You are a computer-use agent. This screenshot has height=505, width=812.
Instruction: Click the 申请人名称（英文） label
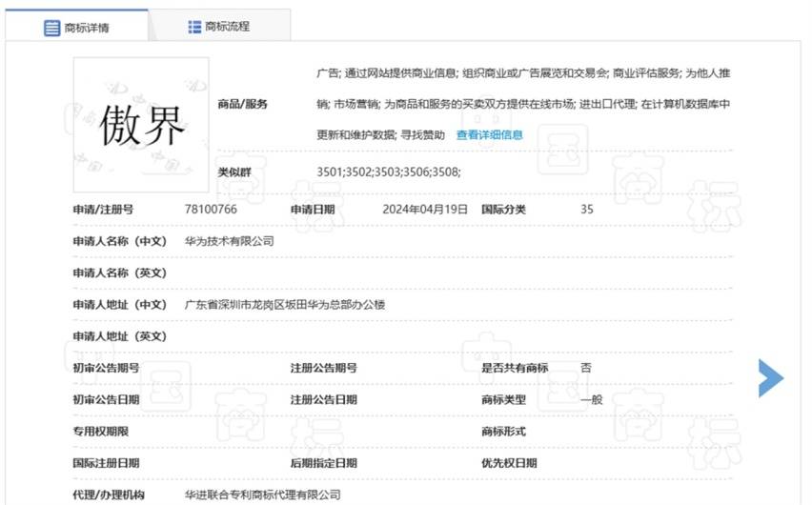[x=120, y=273]
